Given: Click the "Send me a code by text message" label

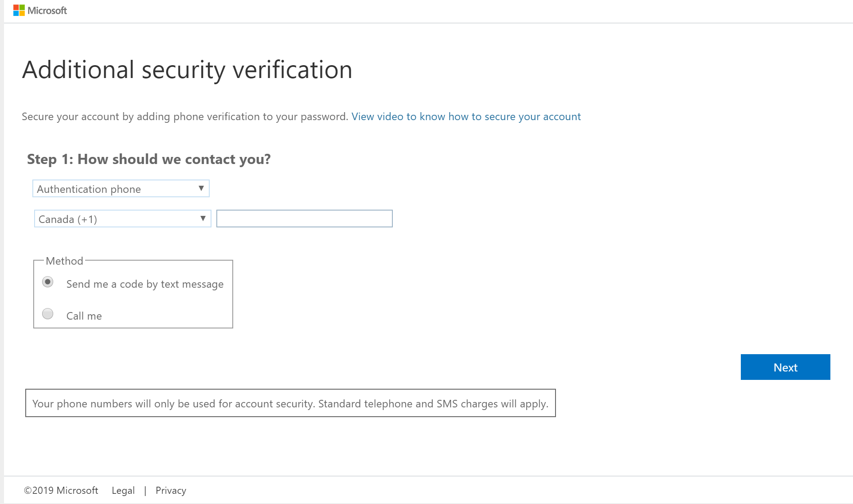Looking at the screenshot, I should (x=145, y=284).
